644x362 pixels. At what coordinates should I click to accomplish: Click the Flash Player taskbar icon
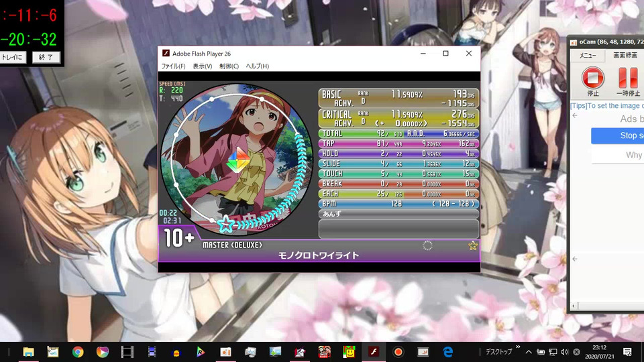click(x=374, y=352)
